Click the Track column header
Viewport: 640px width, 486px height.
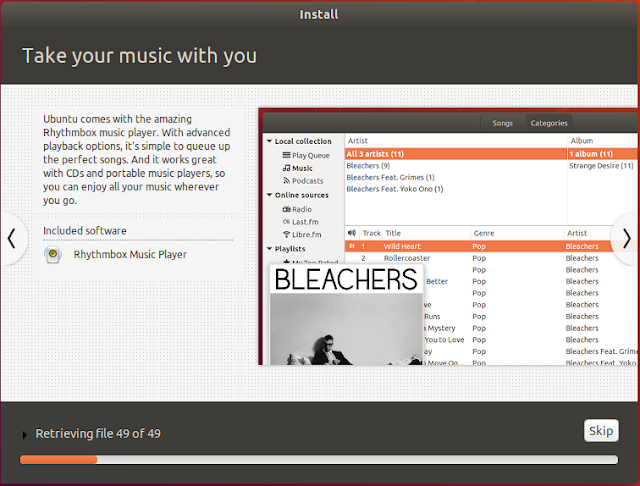tap(371, 233)
